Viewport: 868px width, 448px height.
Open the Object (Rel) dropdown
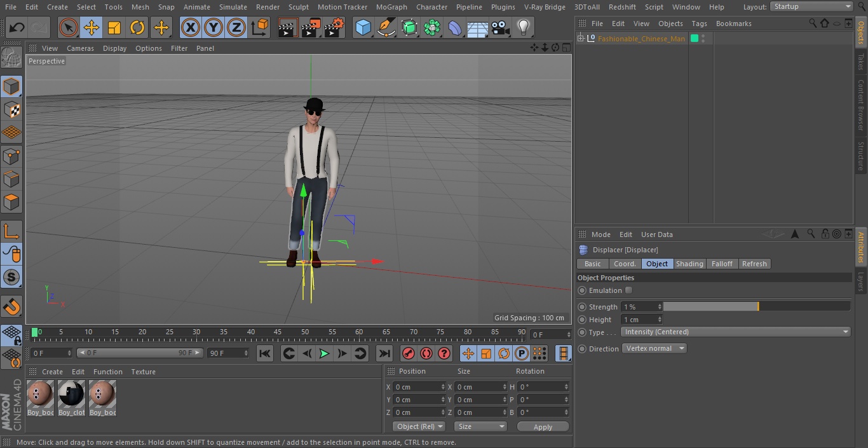coord(419,426)
